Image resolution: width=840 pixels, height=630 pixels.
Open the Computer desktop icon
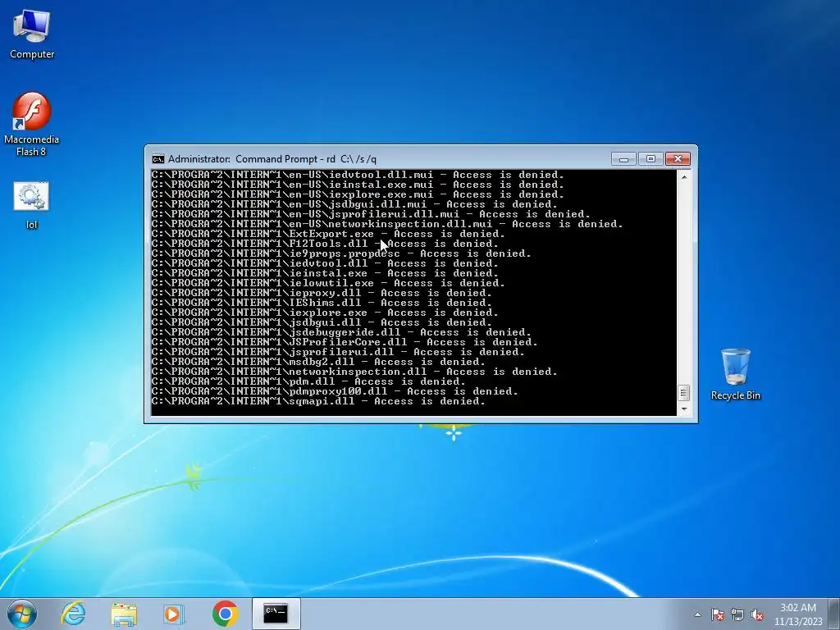pos(32,34)
